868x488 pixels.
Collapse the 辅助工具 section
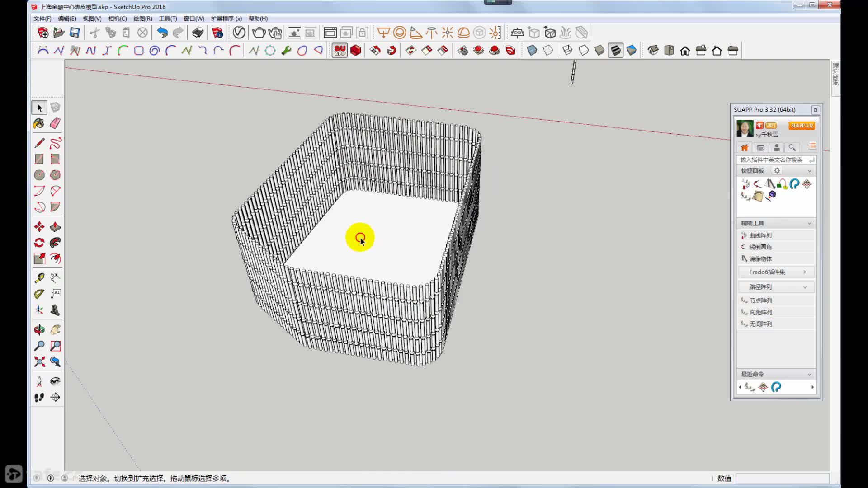coord(809,223)
